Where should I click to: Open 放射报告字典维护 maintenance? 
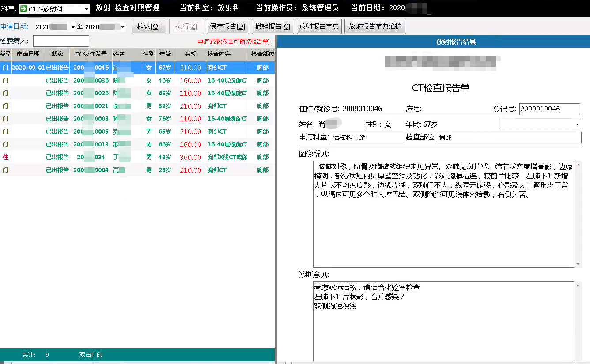(375, 26)
